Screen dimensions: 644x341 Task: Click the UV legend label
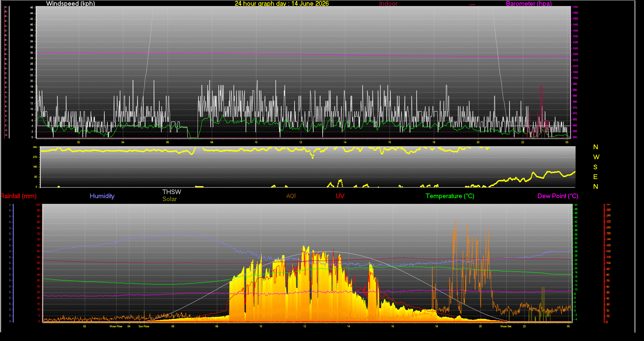coord(340,196)
